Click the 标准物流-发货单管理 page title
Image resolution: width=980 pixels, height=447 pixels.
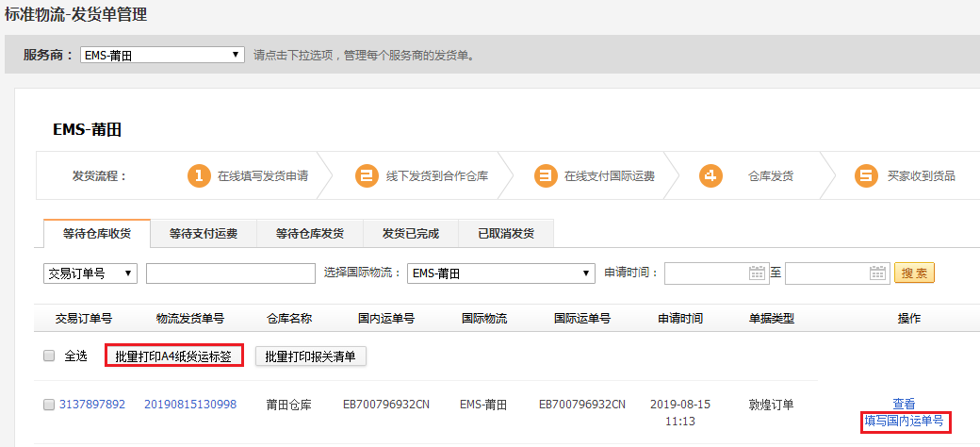pos(76,14)
